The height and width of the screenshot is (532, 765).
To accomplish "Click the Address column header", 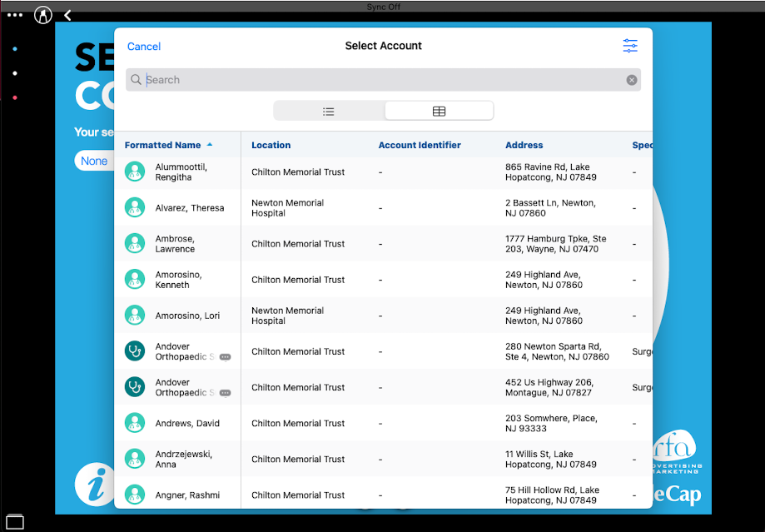I will click(x=524, y=145).
